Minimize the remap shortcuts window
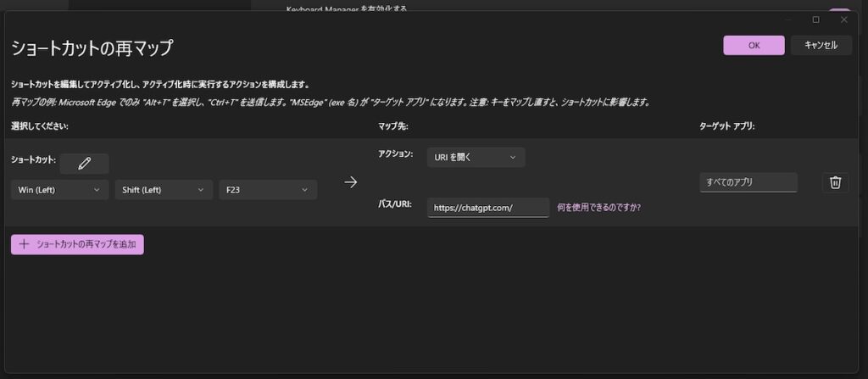 pyautogui.click(x=788, y=19)
